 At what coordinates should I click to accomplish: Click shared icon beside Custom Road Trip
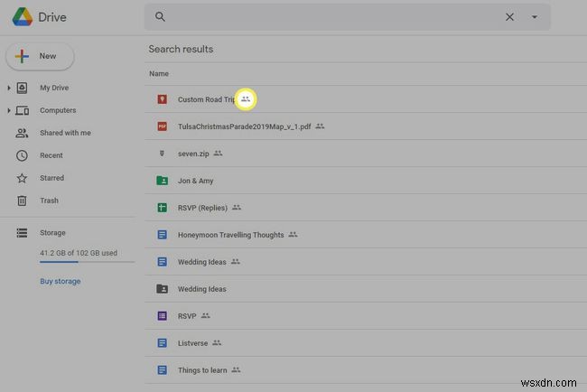coord(246,99)
